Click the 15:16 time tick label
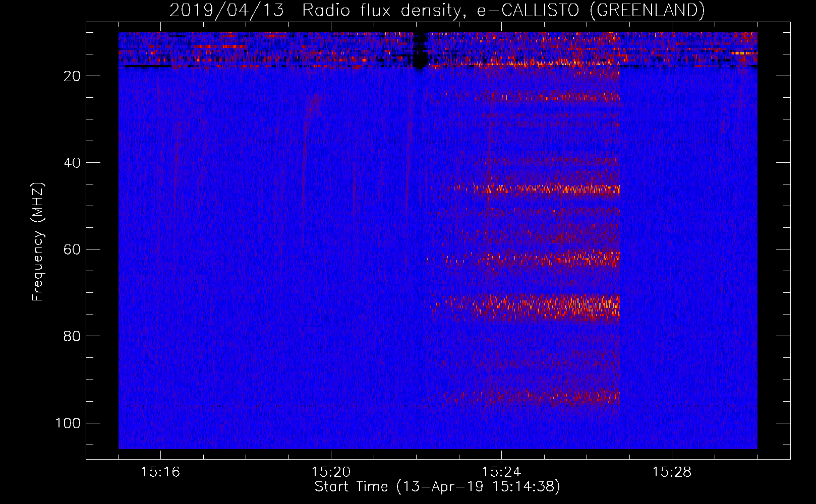 pyautogui.click(x=160, y=472)
